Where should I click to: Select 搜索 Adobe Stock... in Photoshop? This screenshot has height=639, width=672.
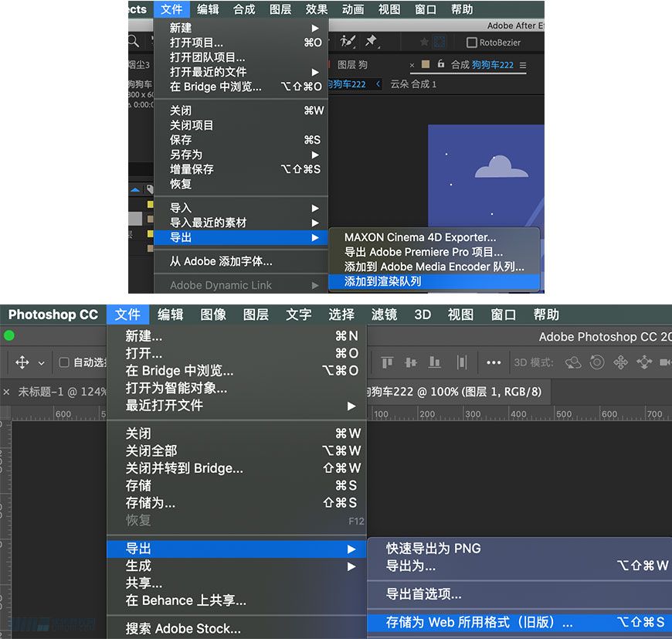point(236,629)
